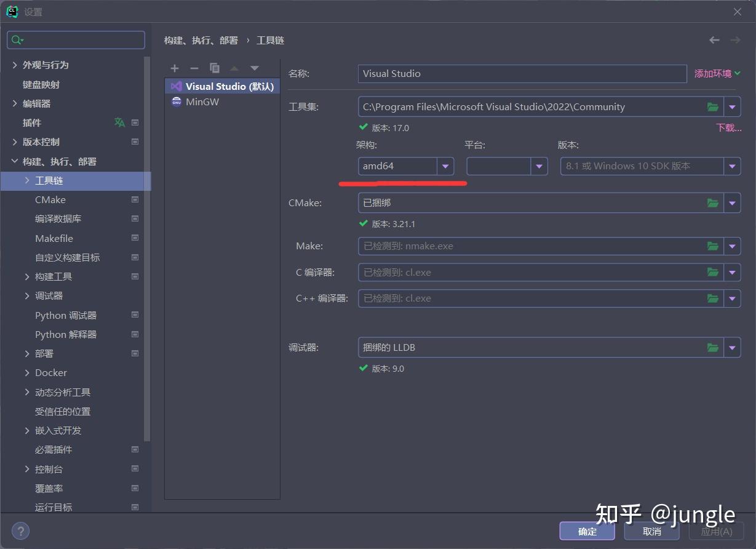This screenshot has width=756, height=549.
Task: Open help via question mark icon
Action: [x=20, y=531]
